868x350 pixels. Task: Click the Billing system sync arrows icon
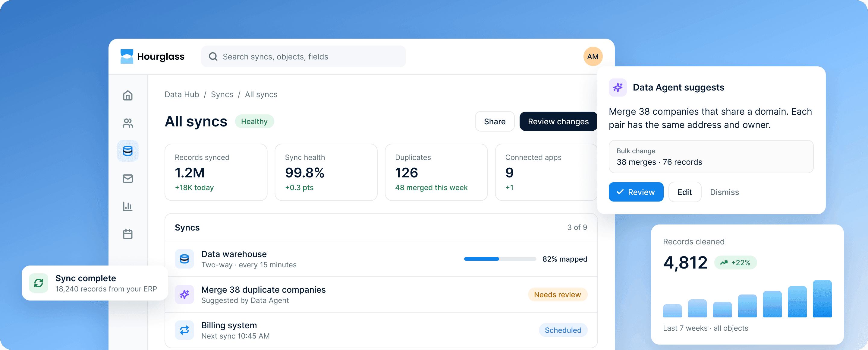coord(184,330)
